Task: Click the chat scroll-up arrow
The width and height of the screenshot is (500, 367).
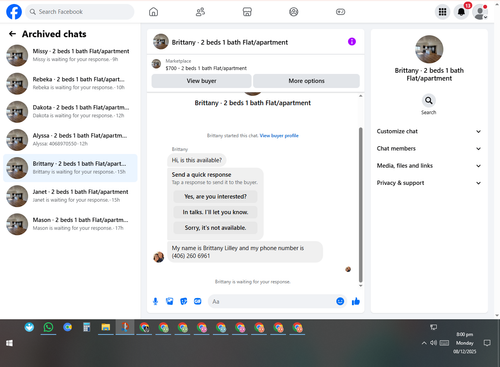Action: (360, 96)
